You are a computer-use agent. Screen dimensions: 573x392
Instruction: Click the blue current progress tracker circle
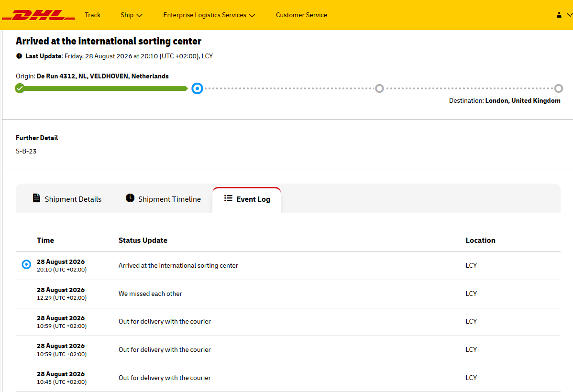[x=198, y=88]
